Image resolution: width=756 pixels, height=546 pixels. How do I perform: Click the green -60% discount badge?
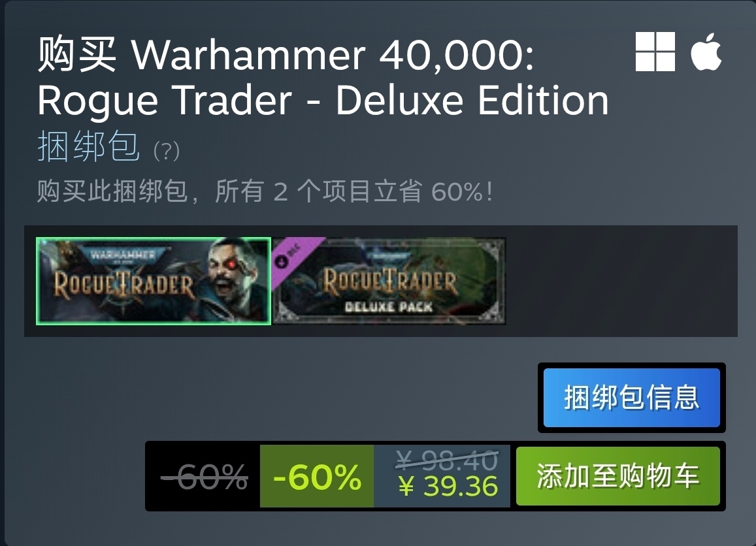click(317, 476)
